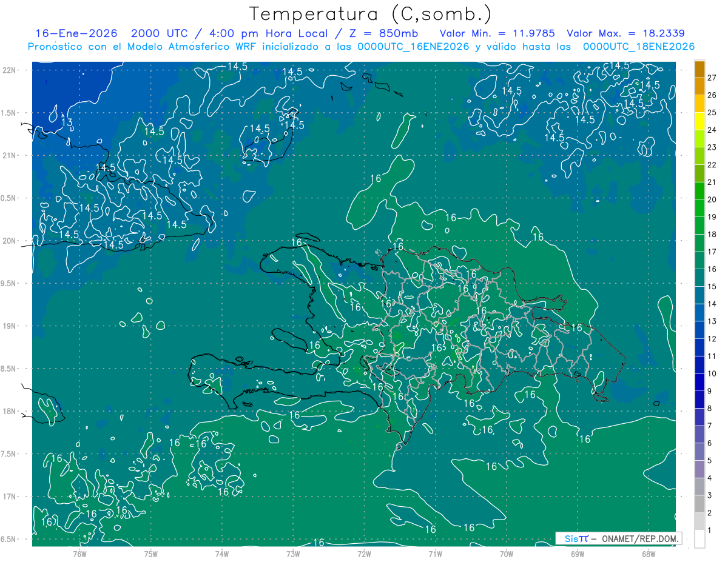Click "4:00 pm Hora Local" in header
This screenshot has width=728, height=562.
point(269,33)
